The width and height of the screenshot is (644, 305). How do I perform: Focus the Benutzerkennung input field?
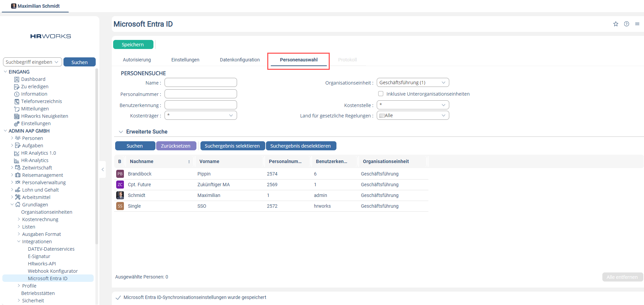click(201, 105)
